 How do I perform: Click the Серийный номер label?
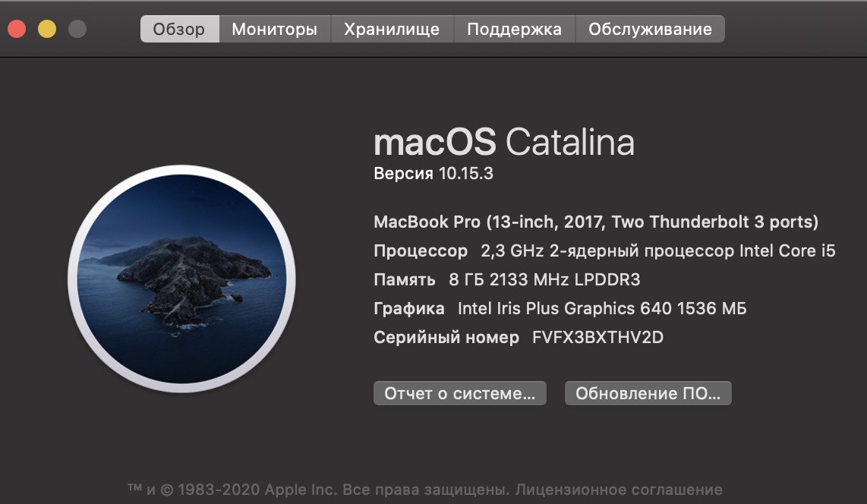pyautogui.click(x=446, y=337)
